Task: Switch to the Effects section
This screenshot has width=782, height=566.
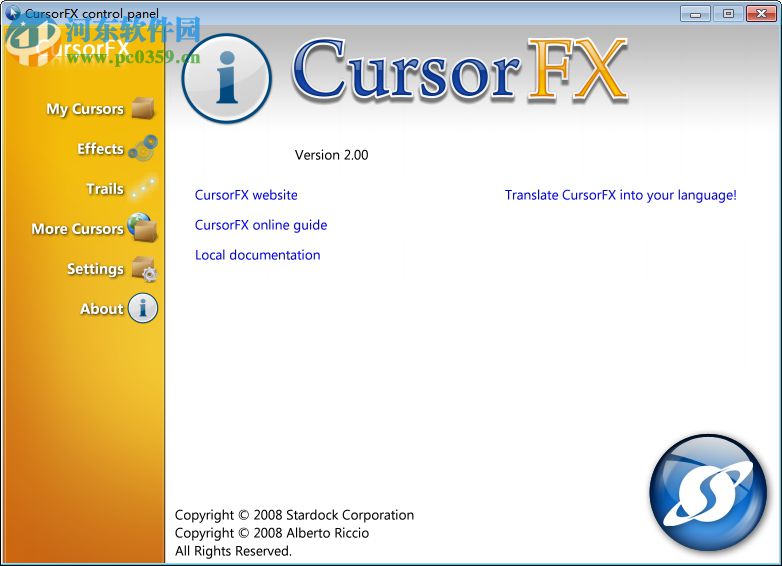Action: [100, 149]
